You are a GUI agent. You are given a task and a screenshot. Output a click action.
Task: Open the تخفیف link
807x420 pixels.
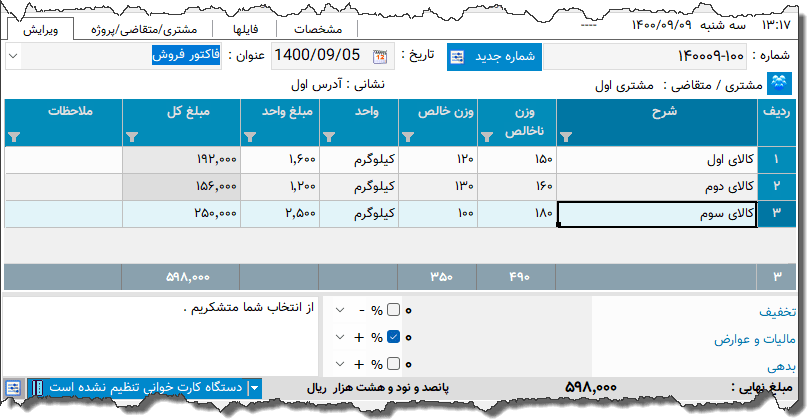click(x=777, y=311)
